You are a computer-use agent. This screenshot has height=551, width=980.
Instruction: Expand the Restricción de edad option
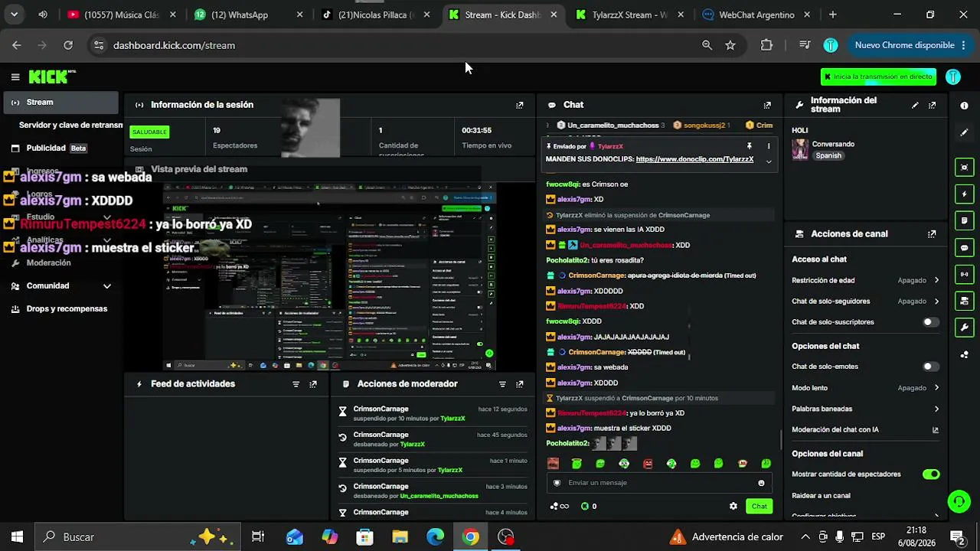[865, 281]
